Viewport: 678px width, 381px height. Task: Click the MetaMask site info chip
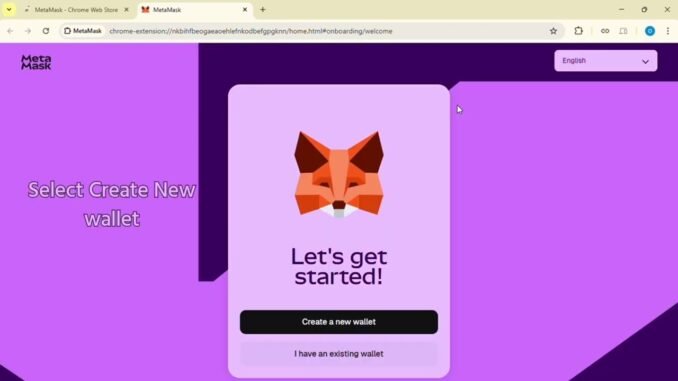click(83, 31)
